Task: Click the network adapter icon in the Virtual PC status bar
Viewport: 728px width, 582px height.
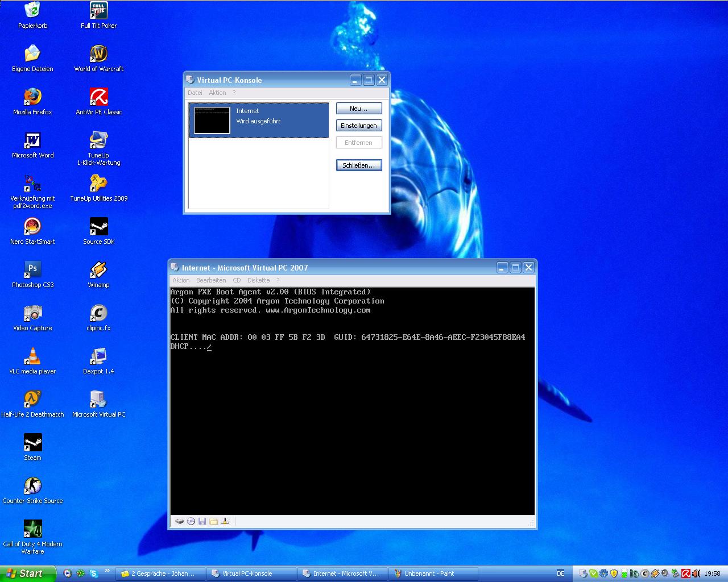Action: click(x=225, y=521)
